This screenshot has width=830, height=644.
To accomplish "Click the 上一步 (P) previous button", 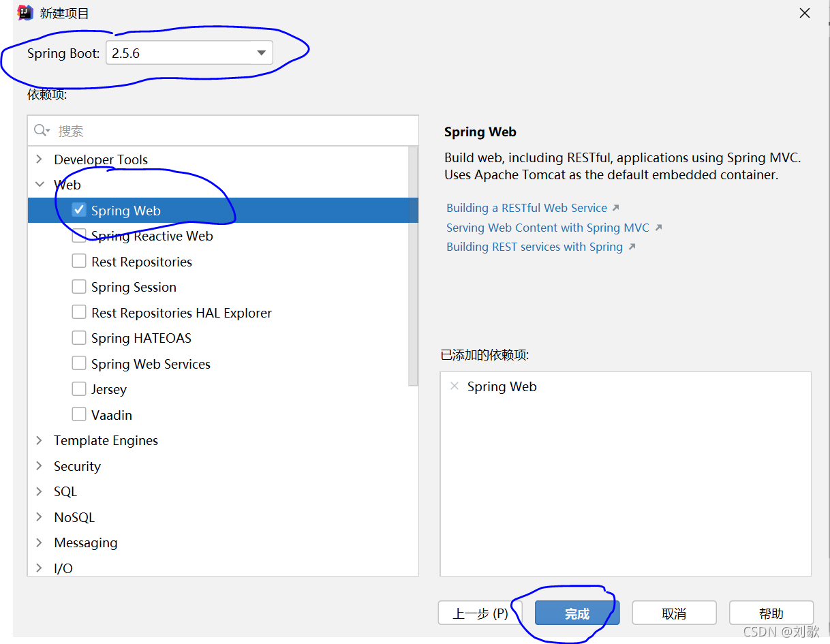I will point(480,613).
